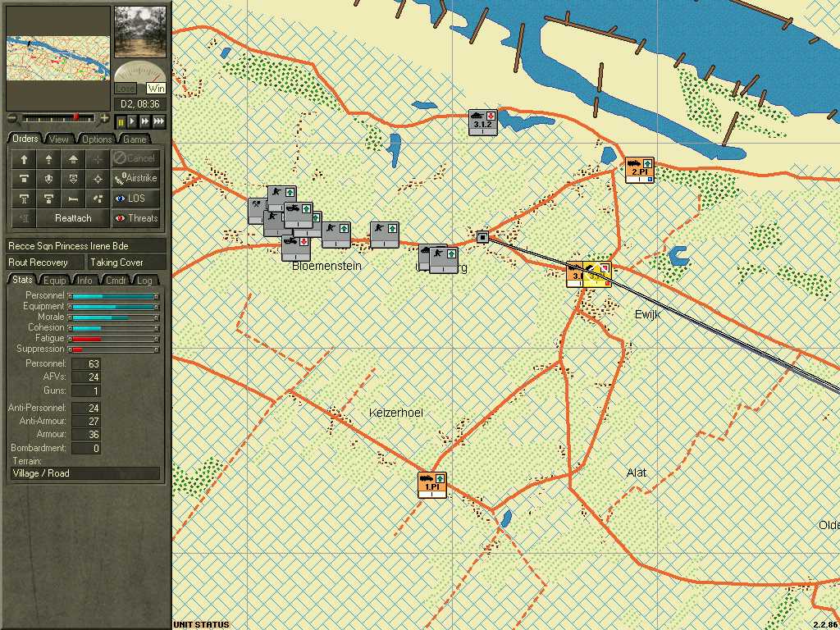This screenshot has height=630, width=840.
Task: Select the 3.1.2 armour unit counter
Action: coord(482,122)
